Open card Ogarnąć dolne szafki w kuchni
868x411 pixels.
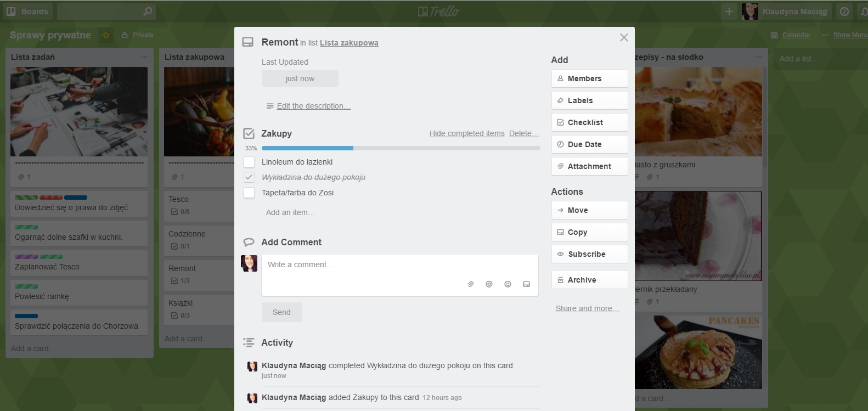tap(79, 233)
